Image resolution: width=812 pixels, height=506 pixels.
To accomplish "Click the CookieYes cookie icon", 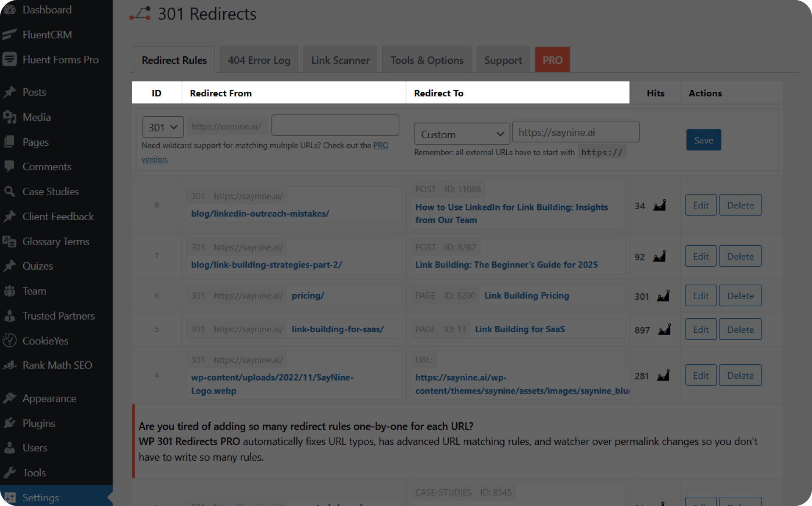I will coord(10,340).
